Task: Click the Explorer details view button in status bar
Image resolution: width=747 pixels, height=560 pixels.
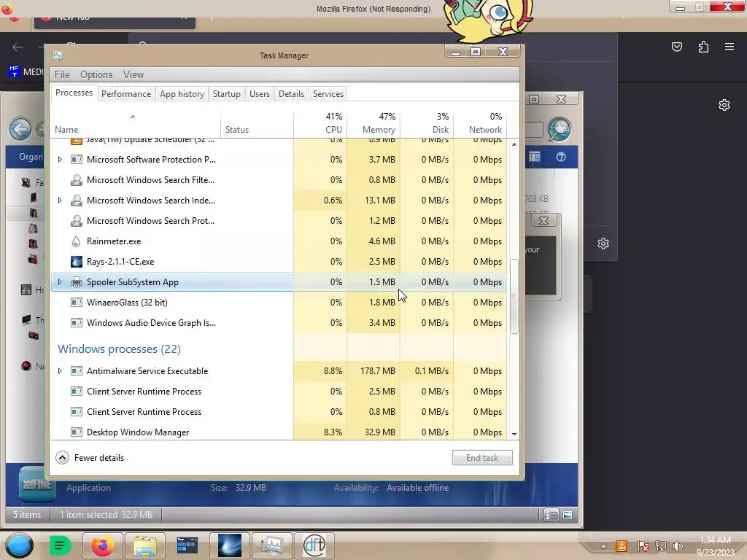Action: (551, 515)
